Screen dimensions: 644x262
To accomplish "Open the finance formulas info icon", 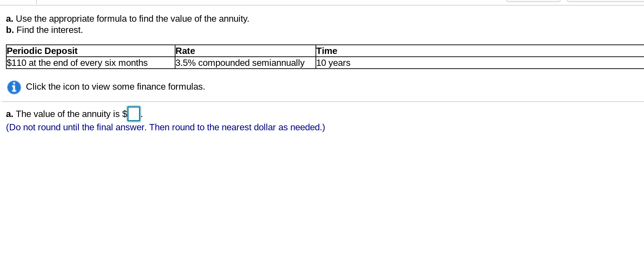I will point(14,87).
